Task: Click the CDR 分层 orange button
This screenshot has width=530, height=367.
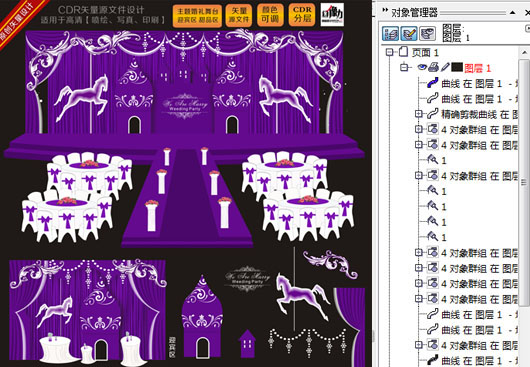Action: tap(302, 16)
